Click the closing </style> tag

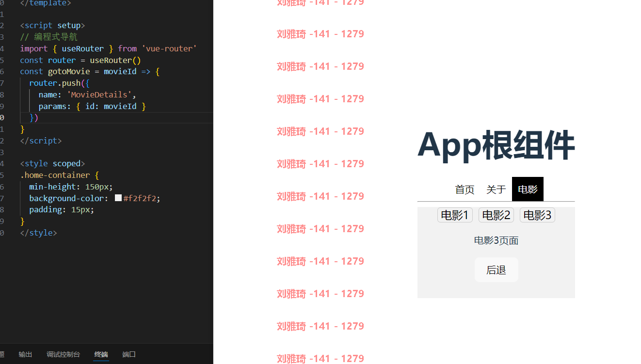pyautogui.click(x=38, y=233)
